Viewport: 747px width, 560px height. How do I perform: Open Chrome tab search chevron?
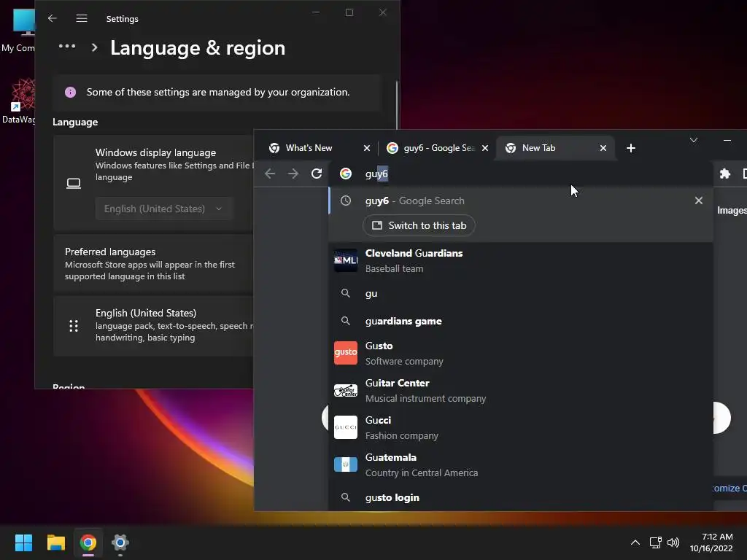[x=694, y=140]
